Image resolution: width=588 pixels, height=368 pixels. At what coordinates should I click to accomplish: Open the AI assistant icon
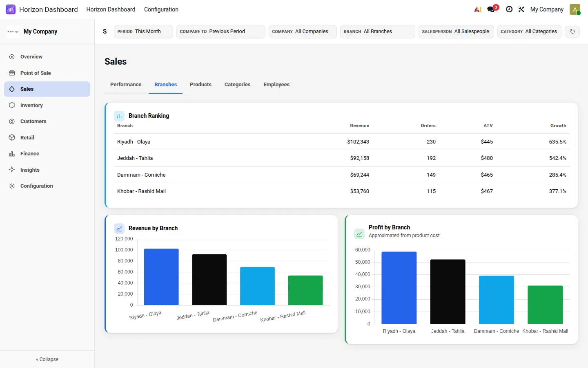pos(478,9)
